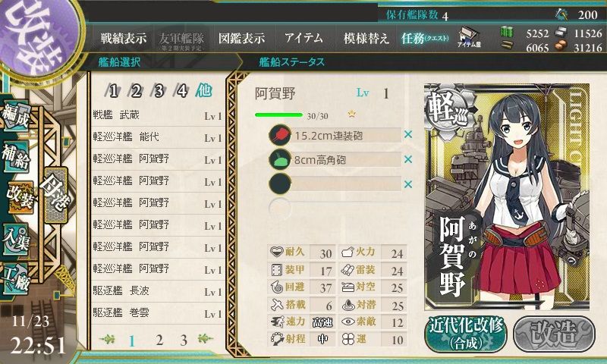
Task: Click the 15.2cm連装砲 red gun icon
Action: pos(280,136)
